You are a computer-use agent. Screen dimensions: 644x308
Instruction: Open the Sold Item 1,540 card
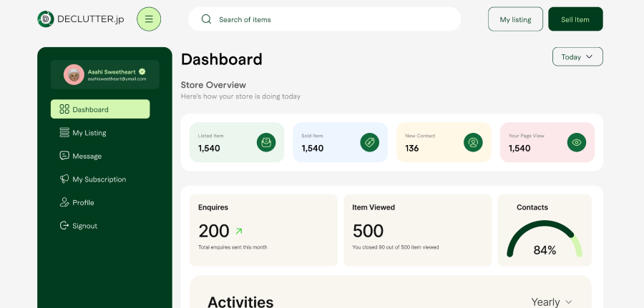pos(340,142)
